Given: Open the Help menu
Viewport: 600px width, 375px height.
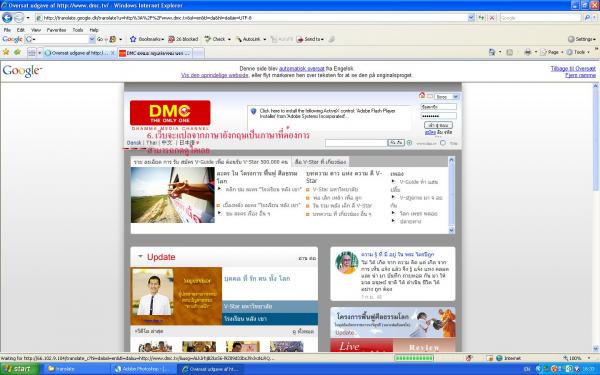Looking at the screenshot, I should point(94,30).
